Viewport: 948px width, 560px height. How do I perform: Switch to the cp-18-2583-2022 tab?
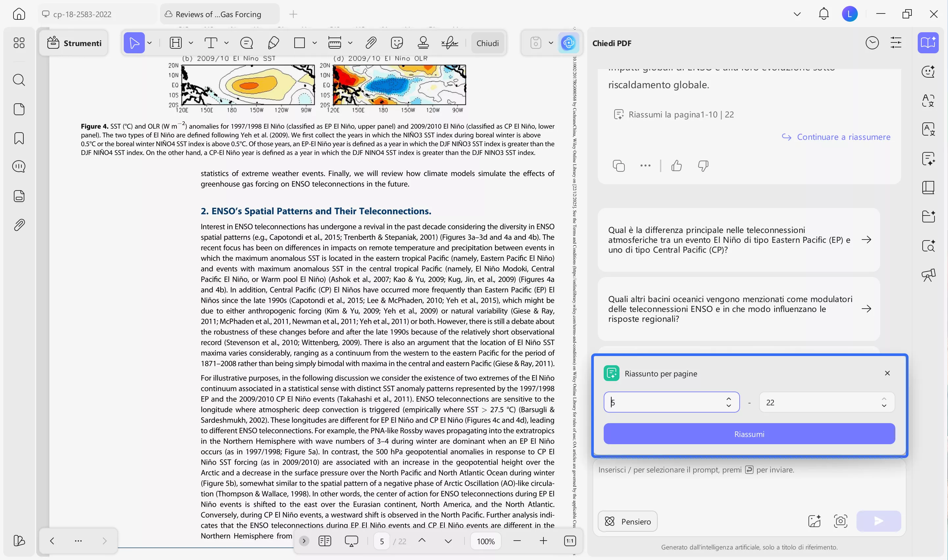[x=82, y=14]
